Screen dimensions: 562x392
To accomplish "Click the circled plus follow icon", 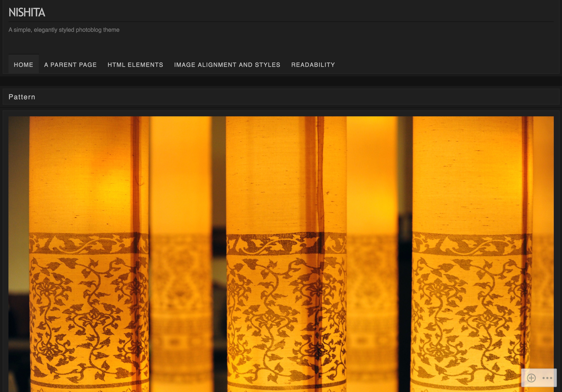I will click(x=531, y=378).
